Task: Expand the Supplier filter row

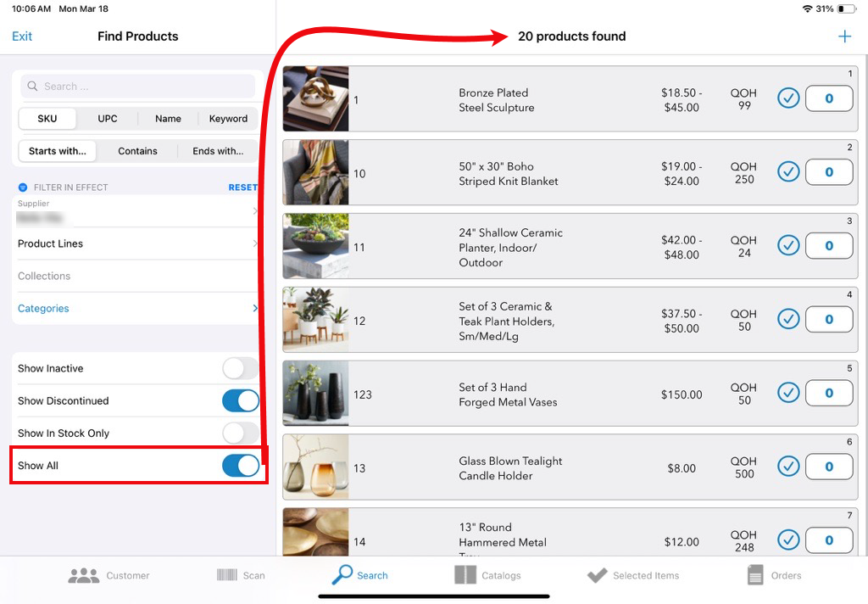Action: (x=137, y=211)
